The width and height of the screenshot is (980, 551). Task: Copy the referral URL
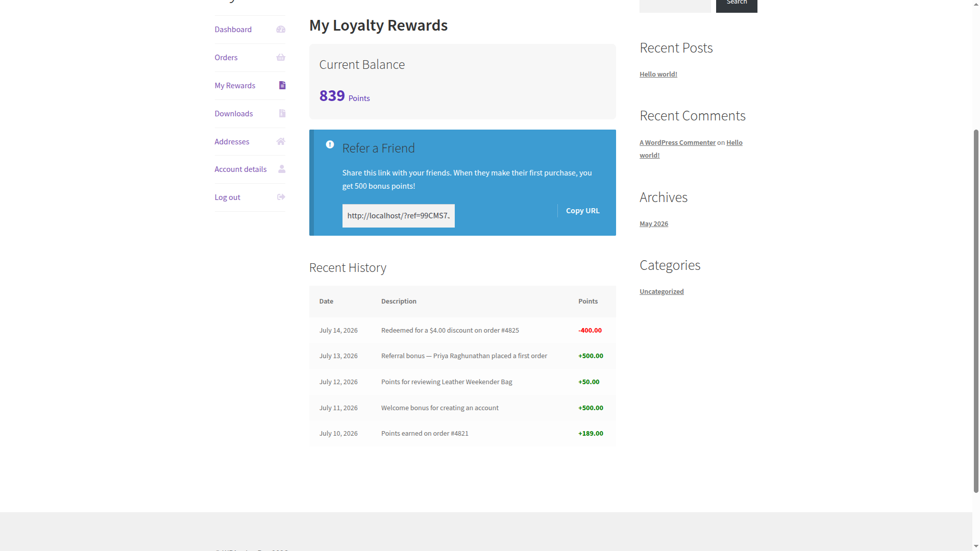tap(582, 211)
